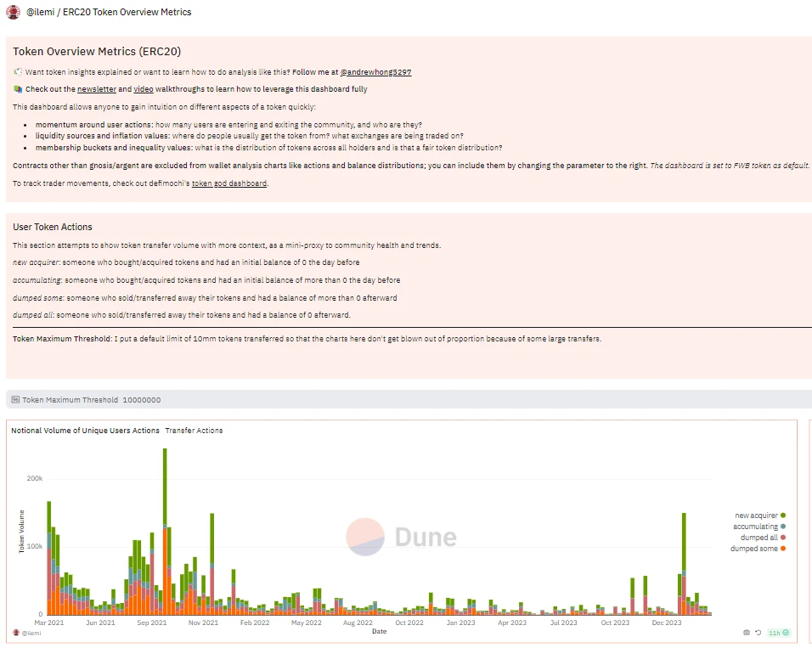Click the 'Date' x-axis title

click(x=379, y=631)
